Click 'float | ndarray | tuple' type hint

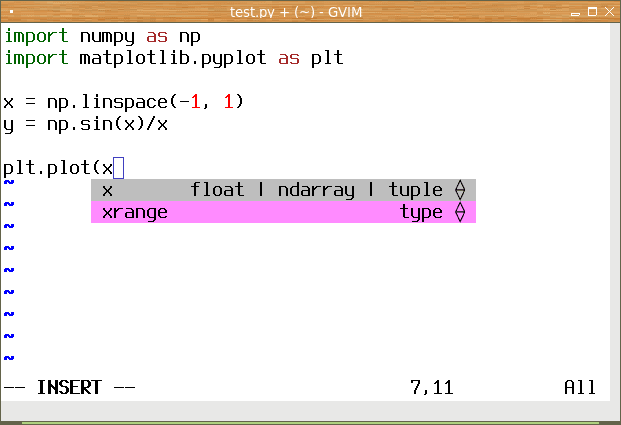pos(316,190)
